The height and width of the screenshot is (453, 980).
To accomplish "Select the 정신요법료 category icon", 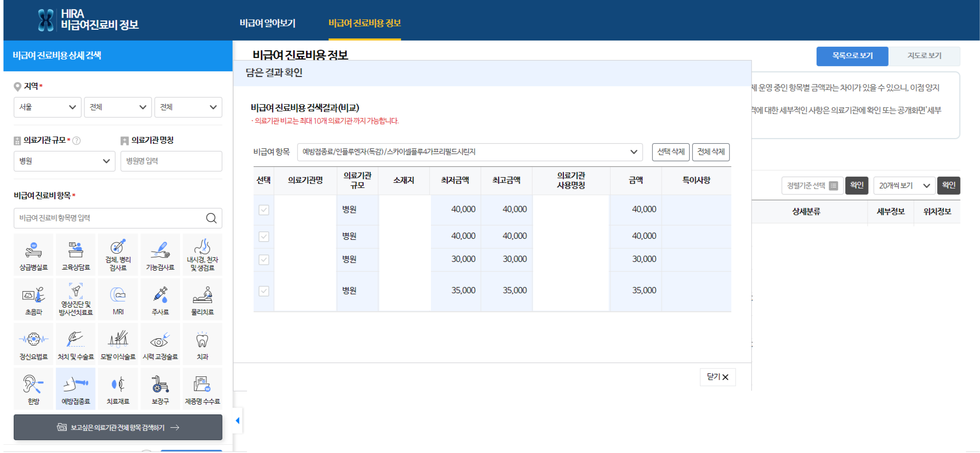I will [33, 344].
